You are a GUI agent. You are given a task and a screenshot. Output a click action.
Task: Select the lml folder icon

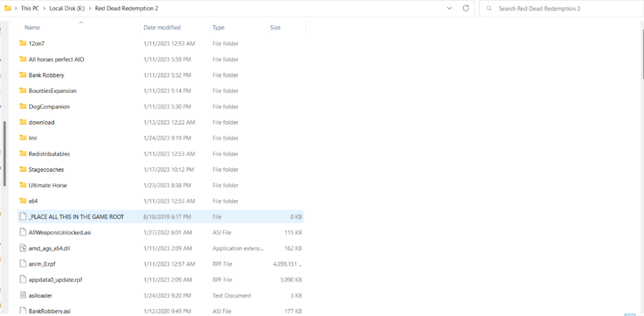pos(23,138)
